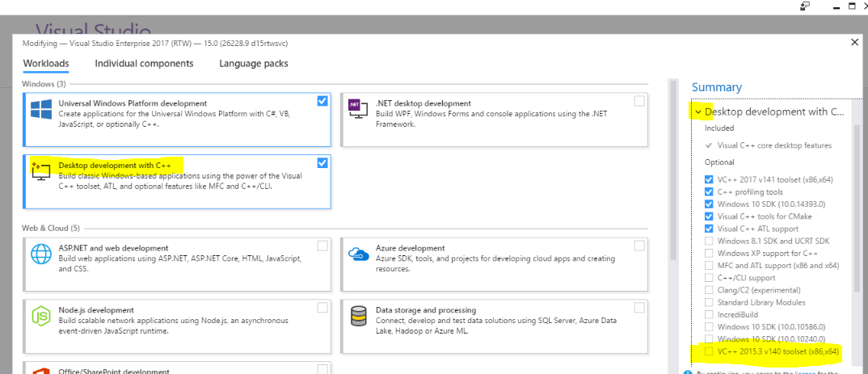The height and width of the screenshot is (374, 868).
Task: Click the Universal Windows Platform development title
Action: coord(133,103)
